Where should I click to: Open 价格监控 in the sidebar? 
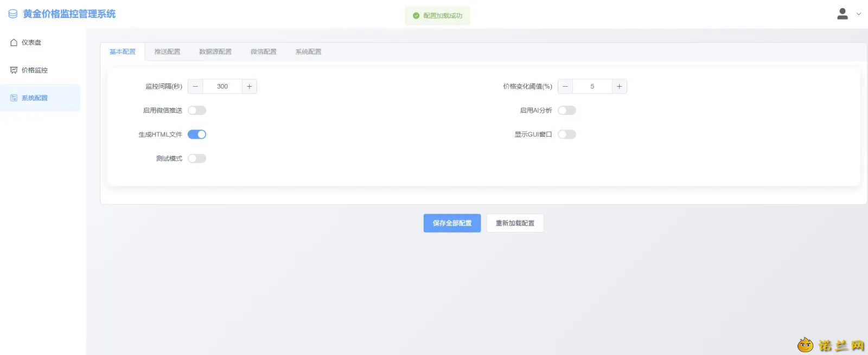(40, 70)
